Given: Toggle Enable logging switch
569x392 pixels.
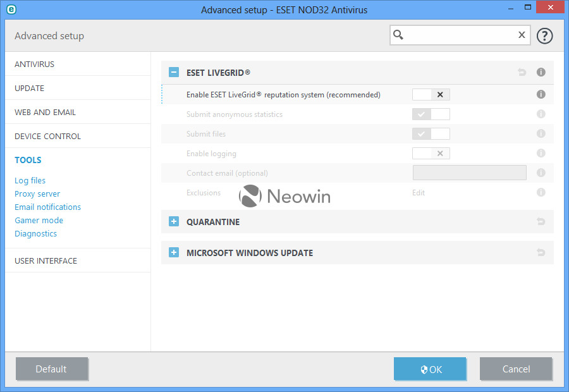Looking at the screenshot, I should [x=431, y=153].
